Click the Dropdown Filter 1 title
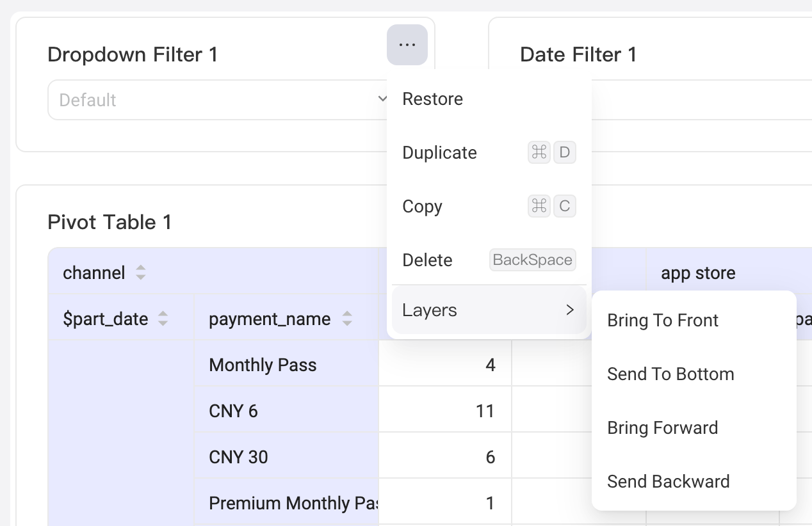Image resolution: width=812 pixels, height=526 pixels. (x=133, y=55)
